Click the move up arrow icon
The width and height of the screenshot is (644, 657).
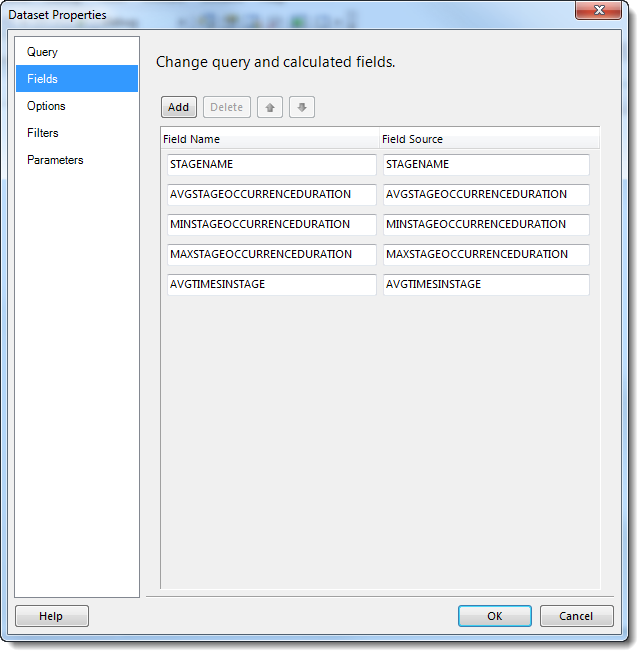coord(269,107)
